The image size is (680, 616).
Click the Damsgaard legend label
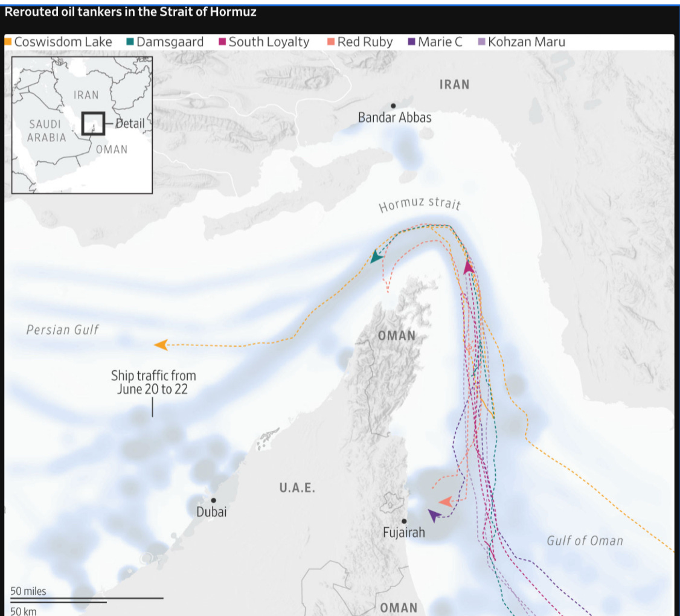coord(170,42)
